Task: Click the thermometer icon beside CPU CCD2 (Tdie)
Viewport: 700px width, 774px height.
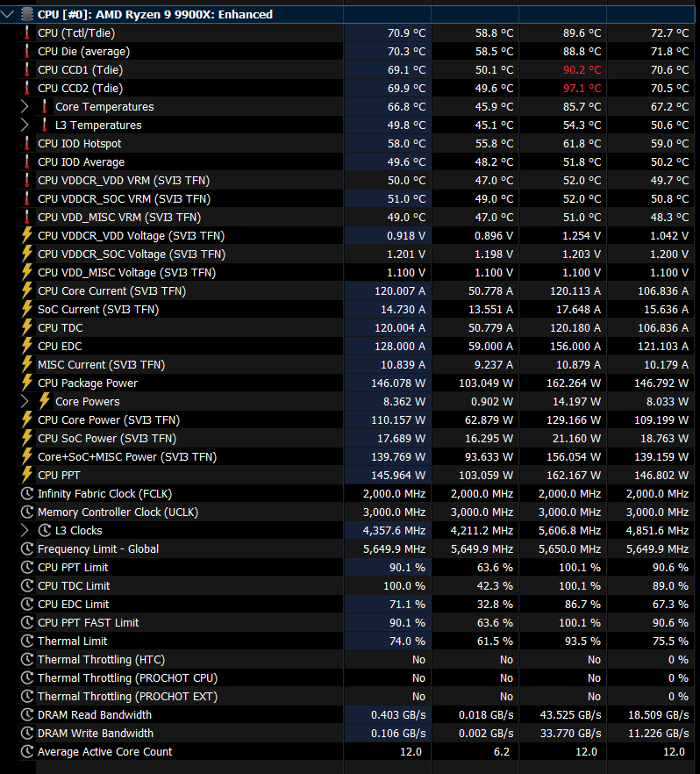Action: [x=27, y=89]
